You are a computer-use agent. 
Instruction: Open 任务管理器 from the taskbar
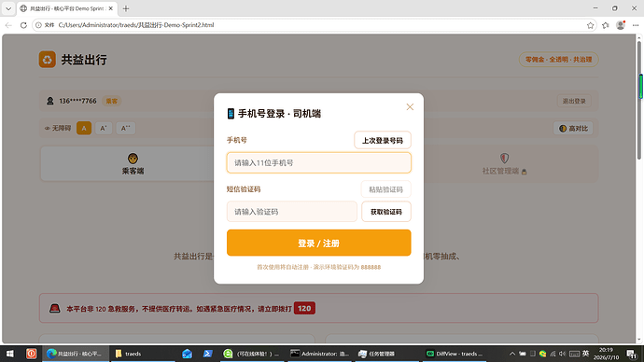coord(387,354)
